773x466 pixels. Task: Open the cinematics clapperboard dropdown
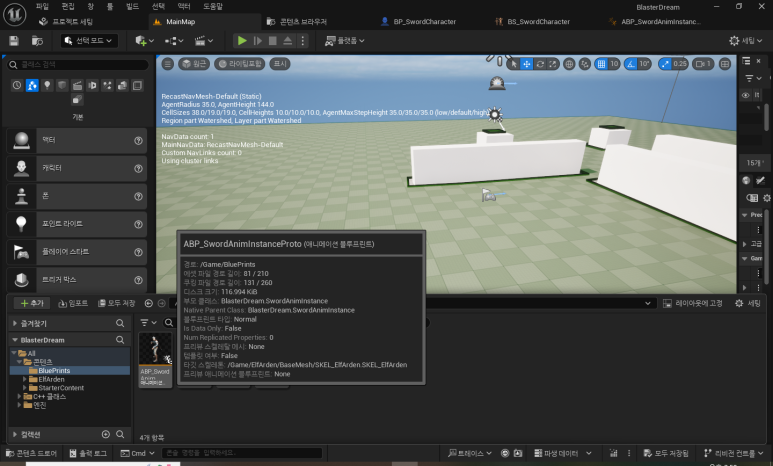pos(204,41)
